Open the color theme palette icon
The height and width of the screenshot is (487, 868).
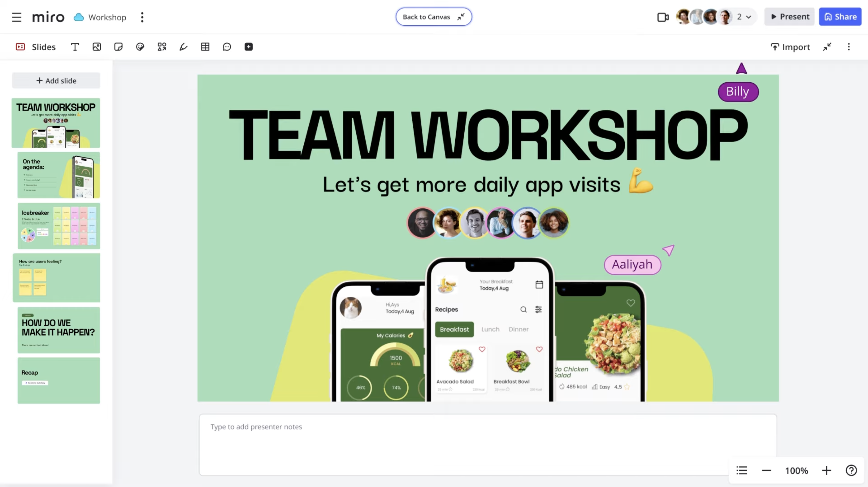(x=140, y=47)
